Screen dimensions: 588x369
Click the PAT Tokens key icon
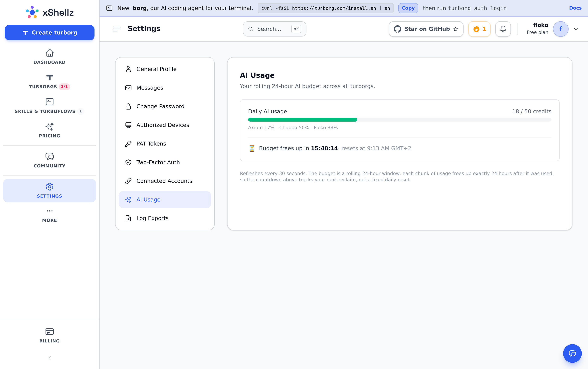128,144
